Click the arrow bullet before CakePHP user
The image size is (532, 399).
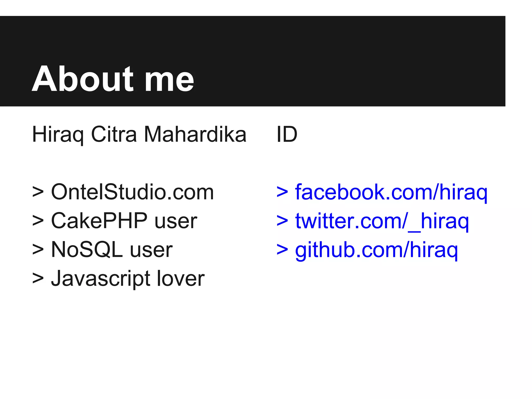(38, 221)
